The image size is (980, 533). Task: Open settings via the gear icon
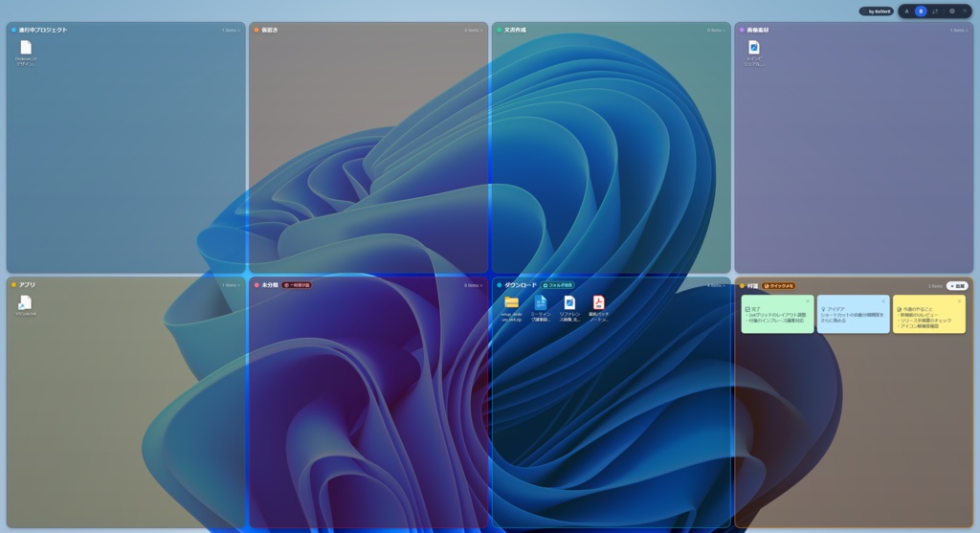[x=952, y=11]
